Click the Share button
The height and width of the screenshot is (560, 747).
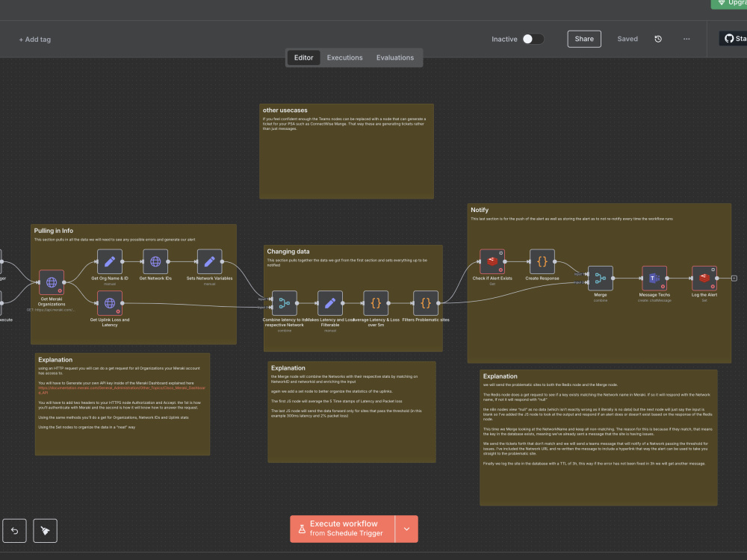[584, 39]
